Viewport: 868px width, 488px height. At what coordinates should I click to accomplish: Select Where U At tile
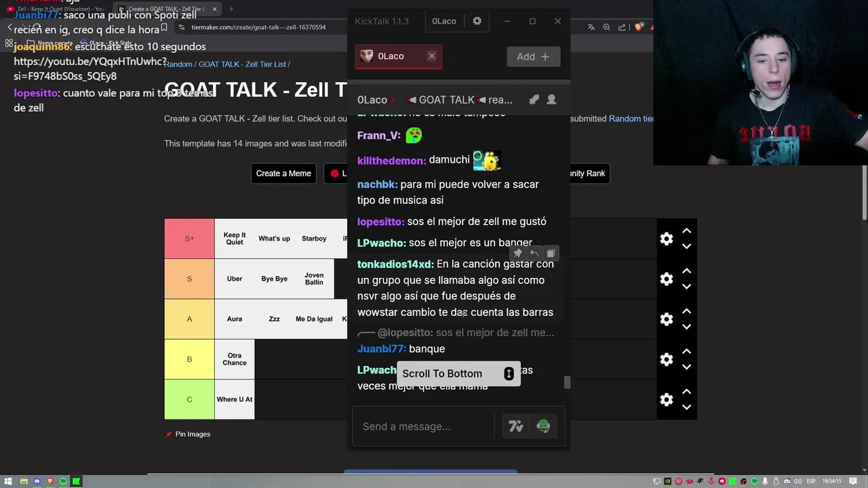[x=235, y=399]
